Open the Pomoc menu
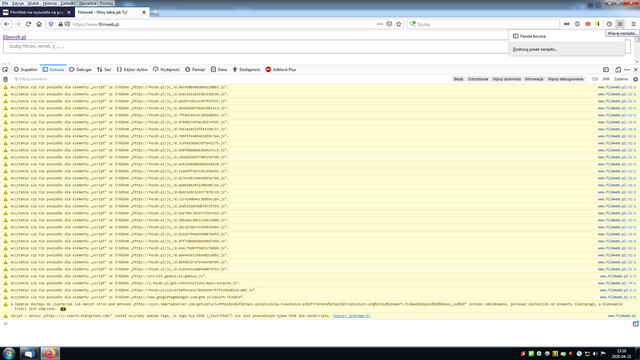This screenshot has height=360, width=640. (106, 3)
